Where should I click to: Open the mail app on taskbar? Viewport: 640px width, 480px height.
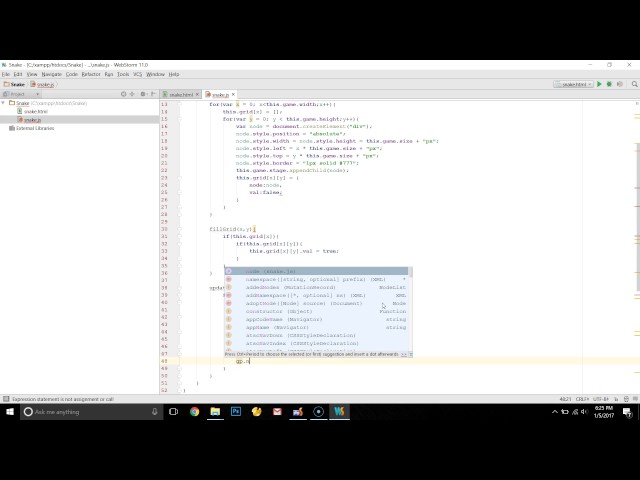[277, 411]
